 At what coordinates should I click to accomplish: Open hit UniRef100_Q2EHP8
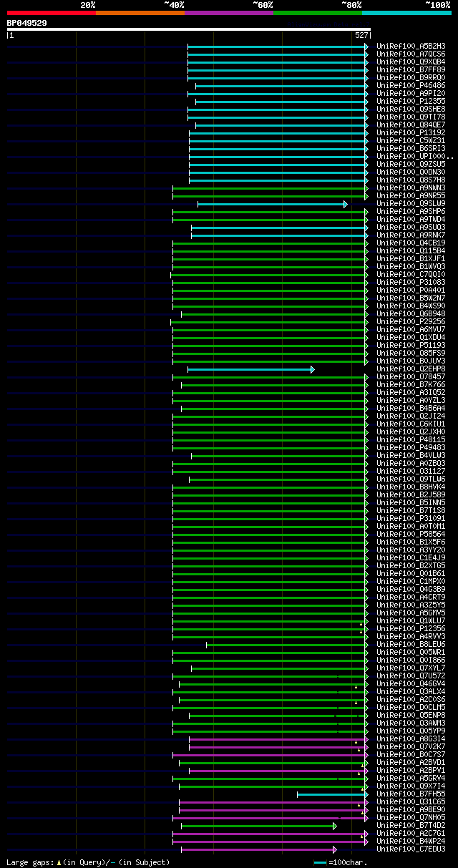[411, 369]
